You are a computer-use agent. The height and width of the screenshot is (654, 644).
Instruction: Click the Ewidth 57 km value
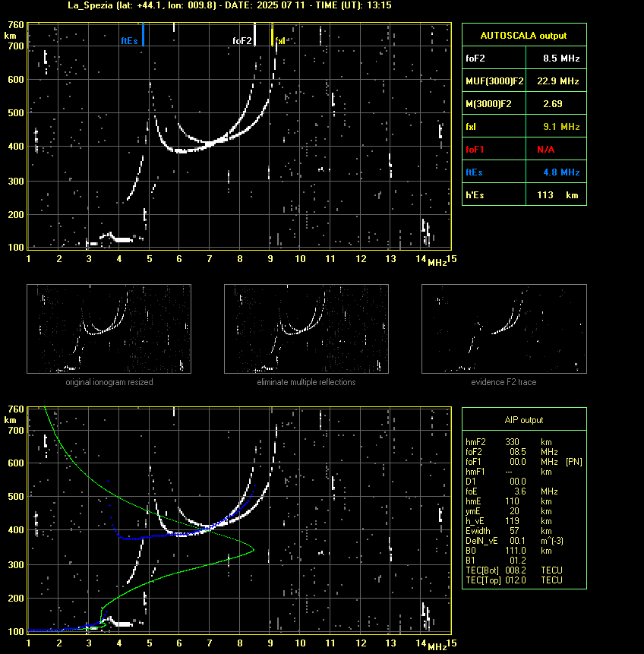[514, 531]
